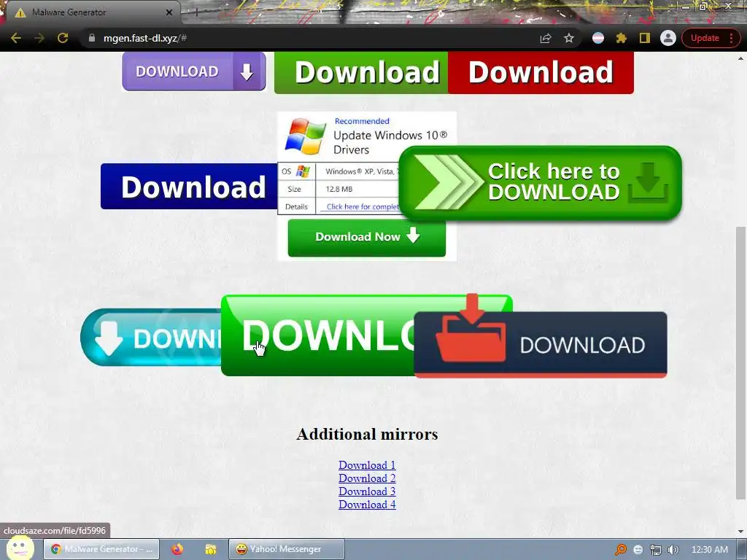The width and height of the screenshot is (747, 560).
Task: Click the top green Download banner
Action: coord(361,72)
